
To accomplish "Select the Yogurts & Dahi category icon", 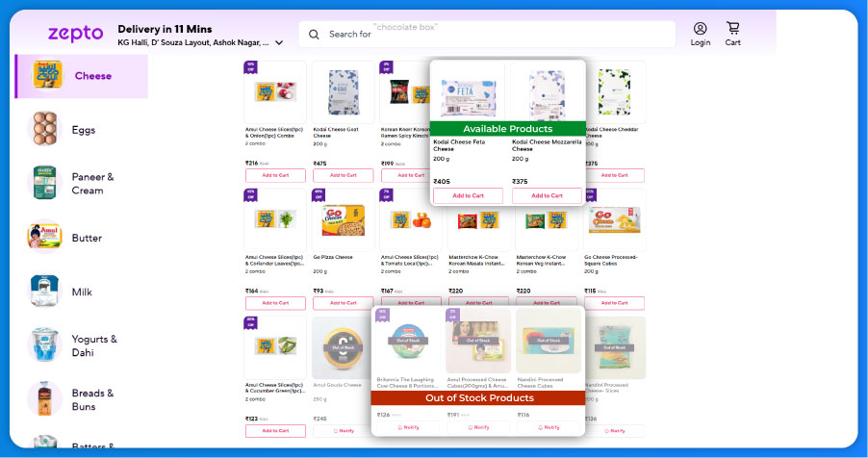I will point(44,345).
